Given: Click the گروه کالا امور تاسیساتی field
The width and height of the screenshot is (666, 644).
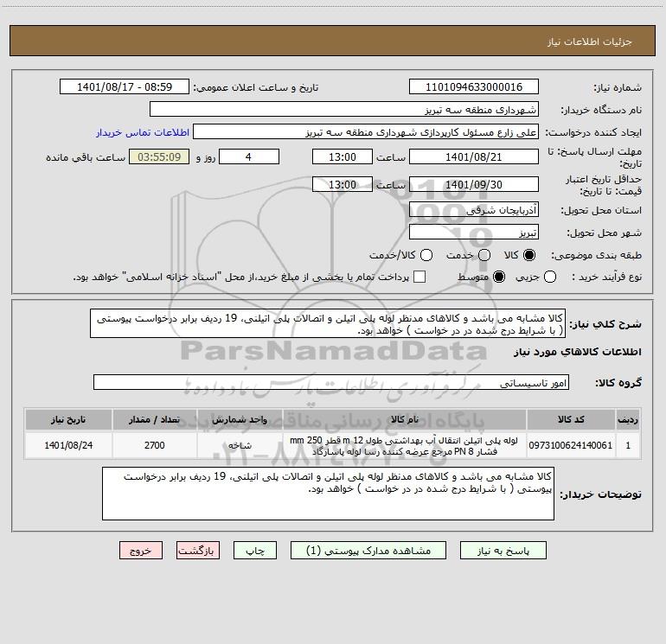Looking at the screenshot, I should pos(331,382).
